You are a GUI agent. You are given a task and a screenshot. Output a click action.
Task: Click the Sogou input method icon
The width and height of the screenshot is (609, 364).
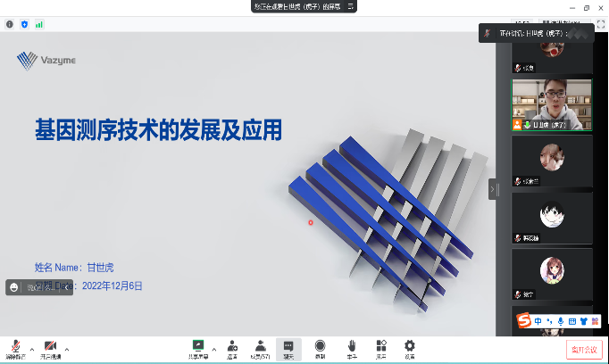[525, 320]
